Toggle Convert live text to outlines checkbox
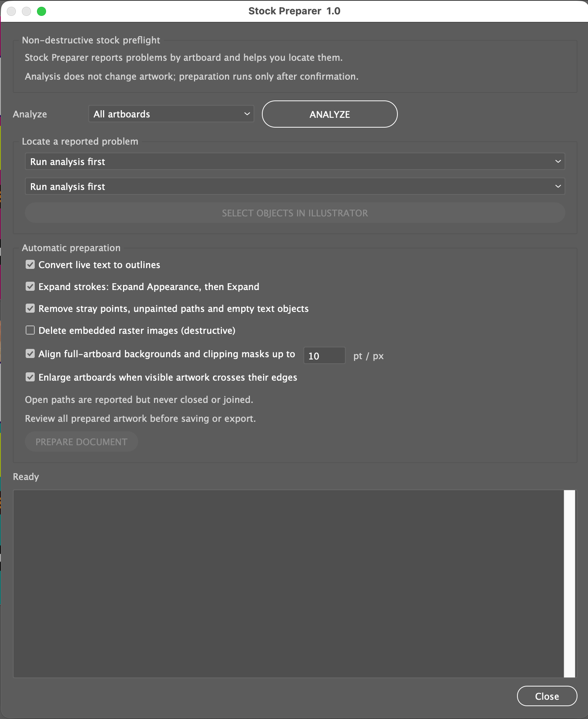Screen dimensions: 588x719 pyautogui.click(x=30, y=265)
